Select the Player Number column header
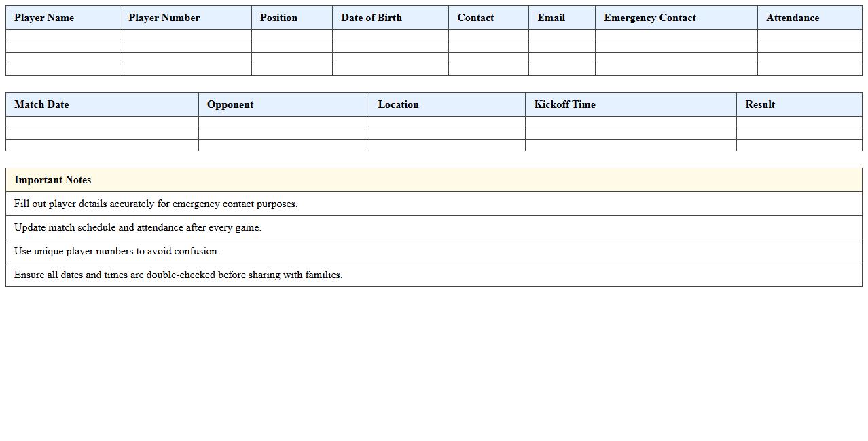The image size is (868, 441). coord(164,18)
